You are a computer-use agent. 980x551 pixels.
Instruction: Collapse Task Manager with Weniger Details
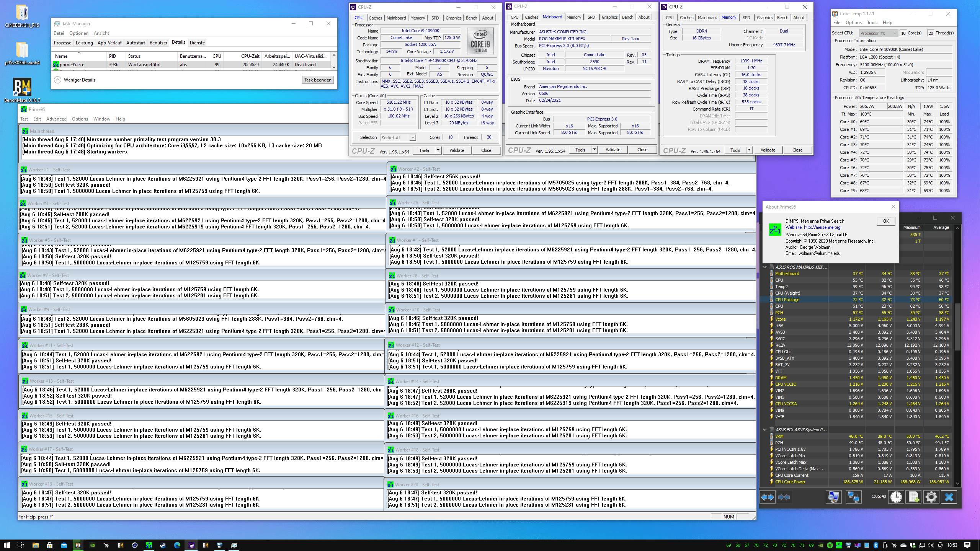tap(75, 80)
